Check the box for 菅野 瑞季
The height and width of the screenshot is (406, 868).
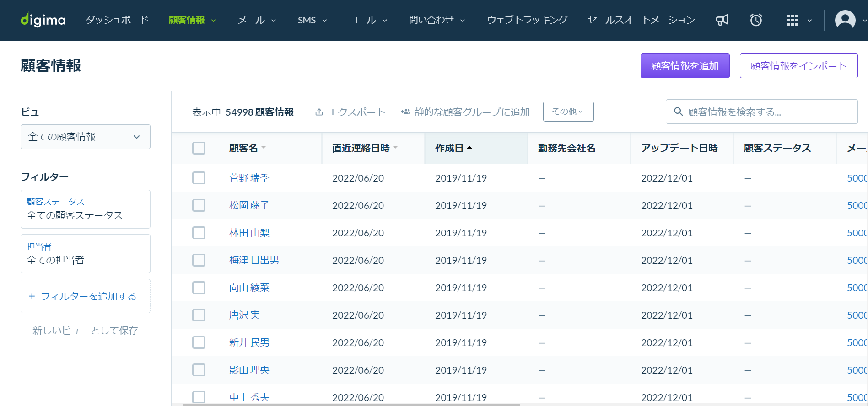pos(199,178)
